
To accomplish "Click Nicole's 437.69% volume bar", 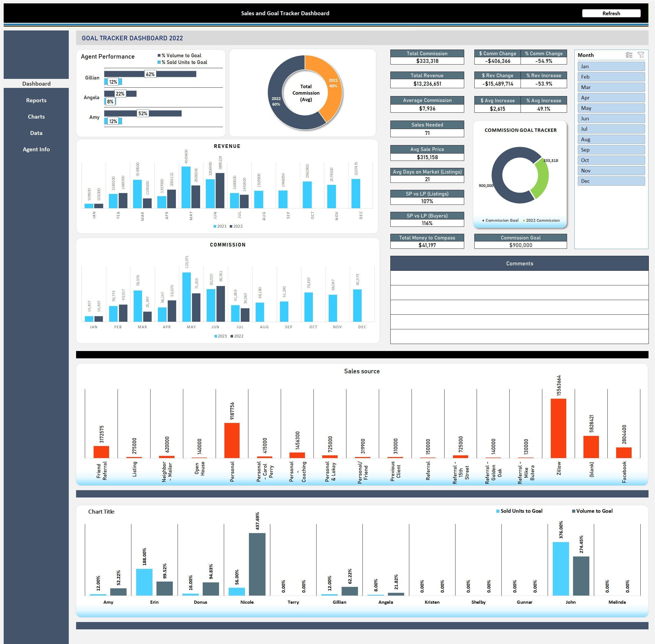I will coord(257,564).
